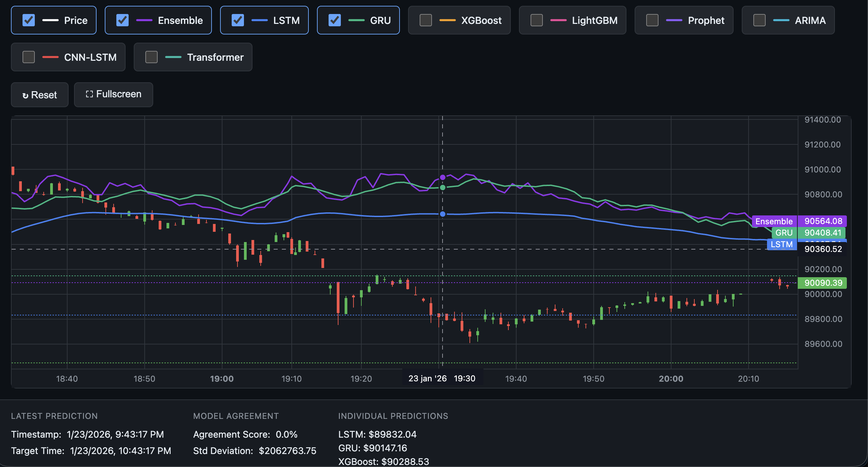
Task: Click the 20:00 time axis label
Action: pyautogui.click(x=671, y=379)
